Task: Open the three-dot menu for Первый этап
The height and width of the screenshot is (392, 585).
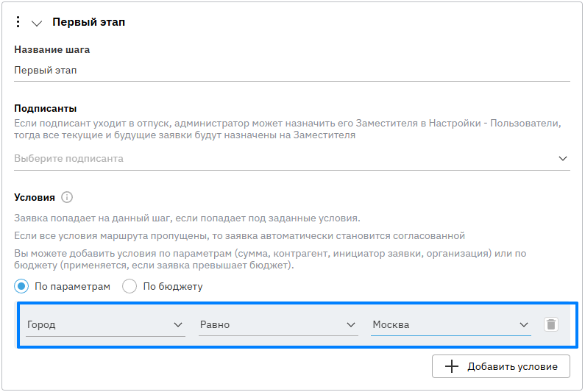Action: (x=18, y=22)
